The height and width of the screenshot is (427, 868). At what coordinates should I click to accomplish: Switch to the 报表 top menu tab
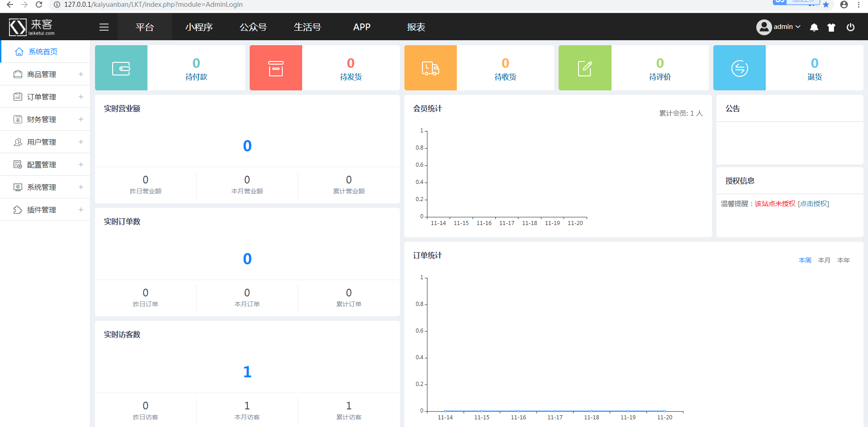[416, 27]
